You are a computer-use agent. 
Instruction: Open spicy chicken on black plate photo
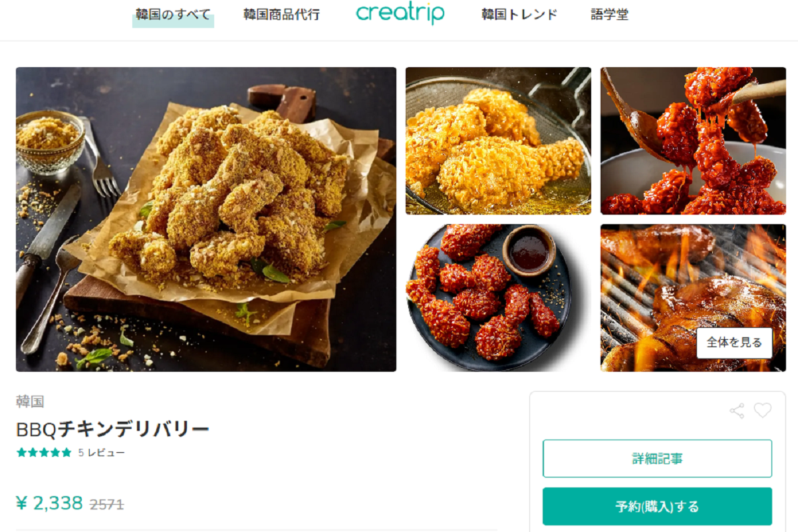pyautogui.click(x=498, y=298)
